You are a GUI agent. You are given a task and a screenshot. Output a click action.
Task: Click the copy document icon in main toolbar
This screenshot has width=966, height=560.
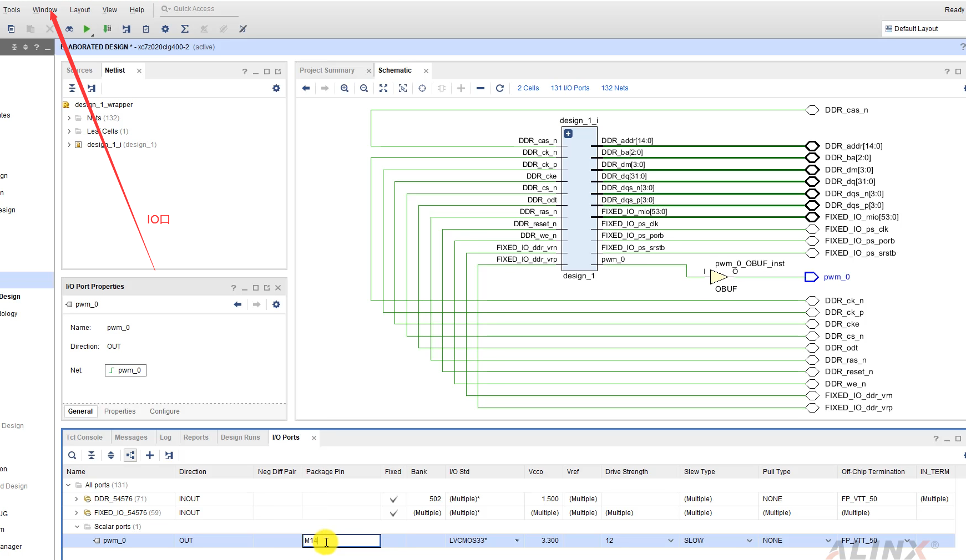click(x=11, y=29)
